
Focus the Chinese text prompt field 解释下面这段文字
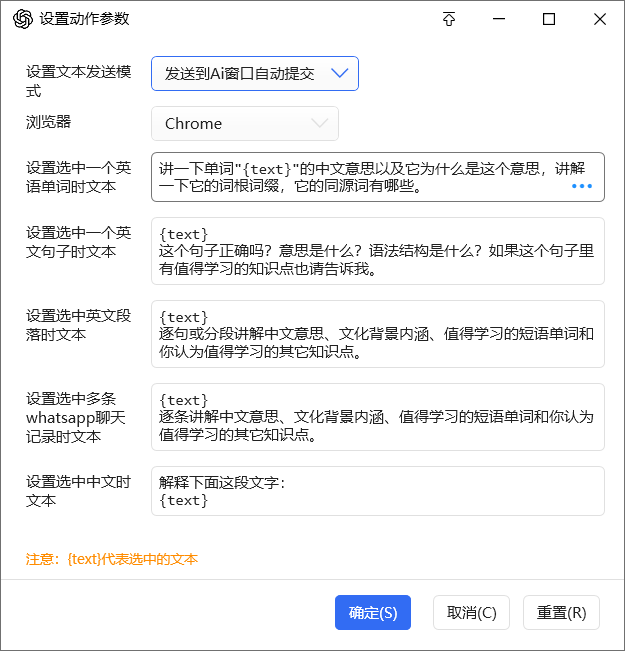[x=378, y=491]
